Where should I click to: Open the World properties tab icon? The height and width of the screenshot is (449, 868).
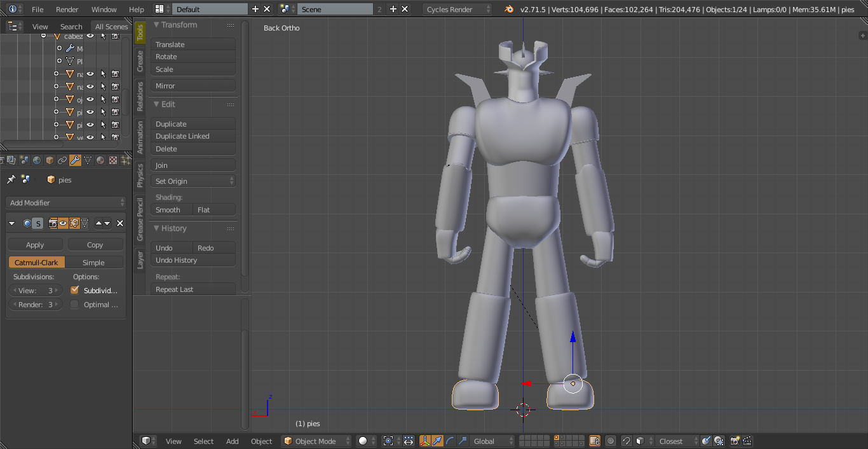(x=37, y=160)
